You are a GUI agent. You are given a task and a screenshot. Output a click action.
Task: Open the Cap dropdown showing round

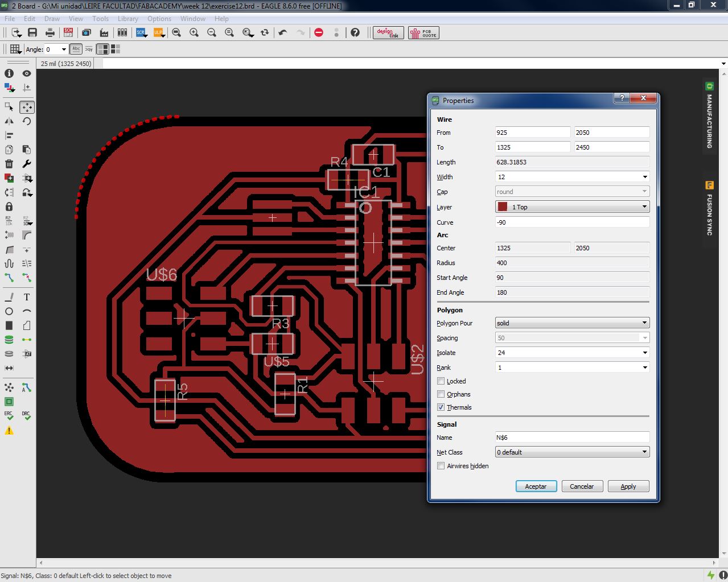coord(572,192)
